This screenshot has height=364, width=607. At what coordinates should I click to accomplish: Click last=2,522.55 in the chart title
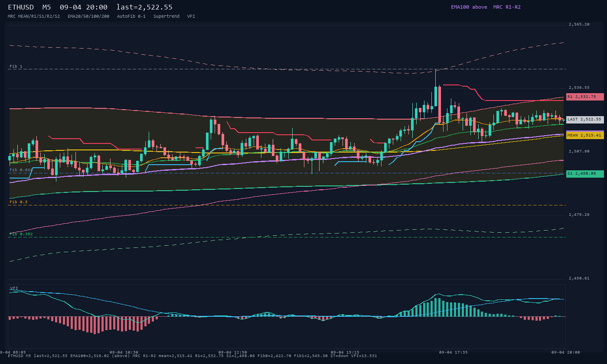point(144,7)
